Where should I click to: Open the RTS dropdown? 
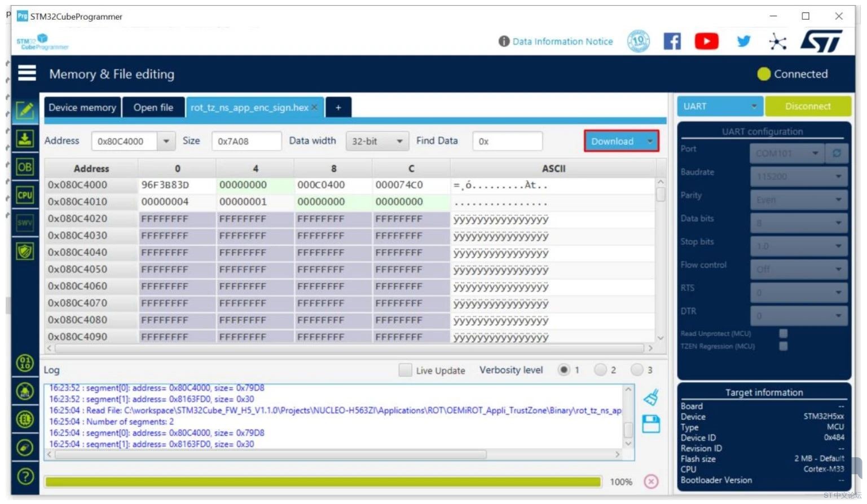[799, 292]
